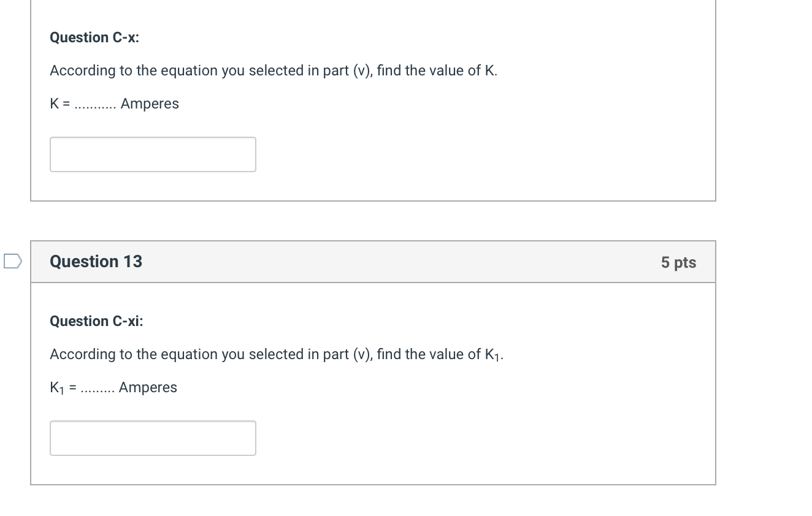Image resolution: width=812 pixels, height=516 pixels.
Task: Click the sentence ending in 'value of K₁.'
Action: coord(277,354)
